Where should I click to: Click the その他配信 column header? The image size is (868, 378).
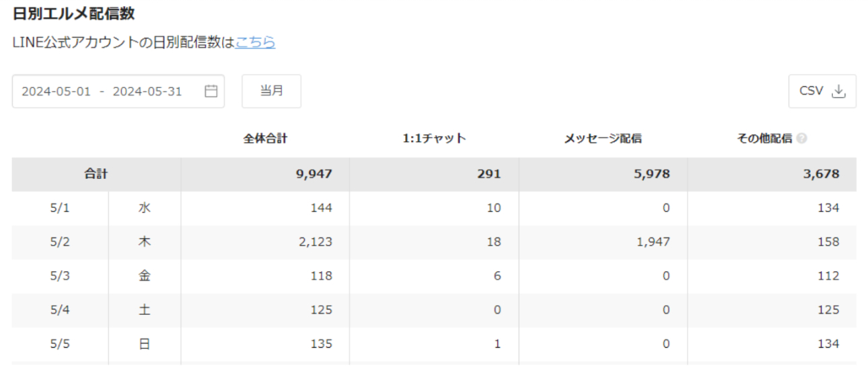[x=764, y=139]
